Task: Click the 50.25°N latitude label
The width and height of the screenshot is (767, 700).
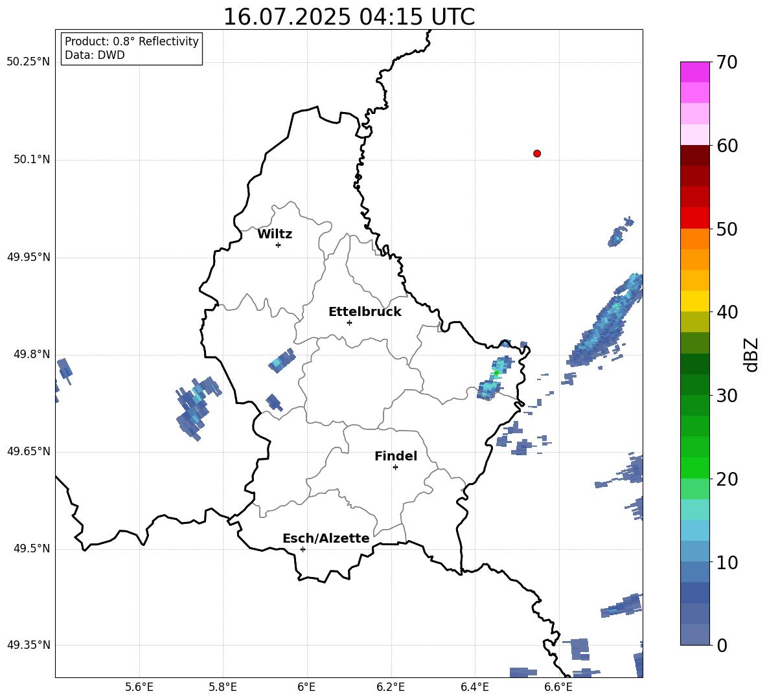Action: [28, 62]
